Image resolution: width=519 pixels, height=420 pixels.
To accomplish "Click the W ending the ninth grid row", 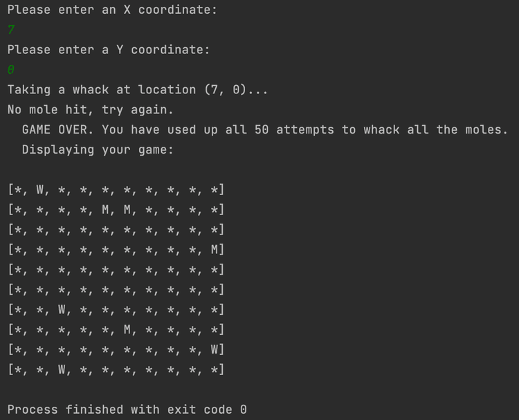I will [x=215, y=350].
